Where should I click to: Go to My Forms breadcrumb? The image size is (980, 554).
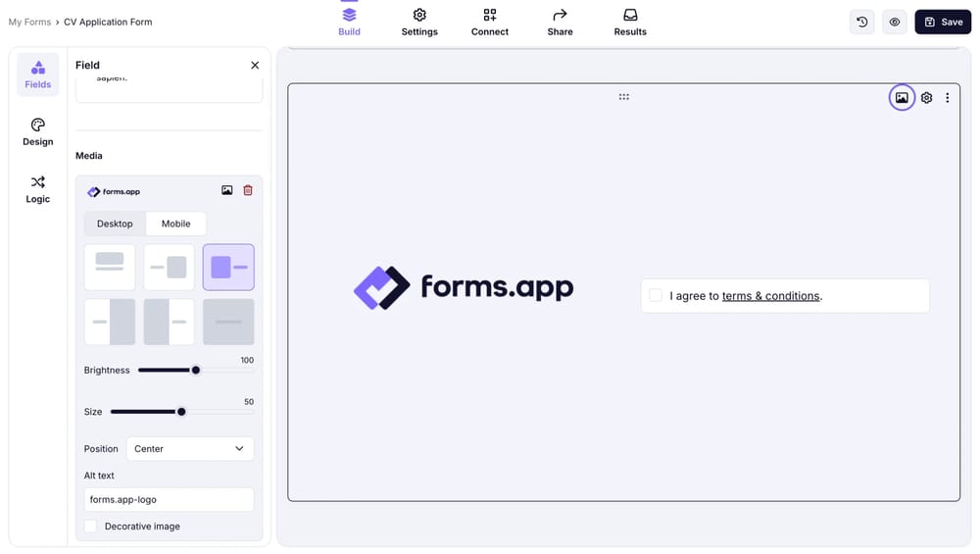[29, 22]
